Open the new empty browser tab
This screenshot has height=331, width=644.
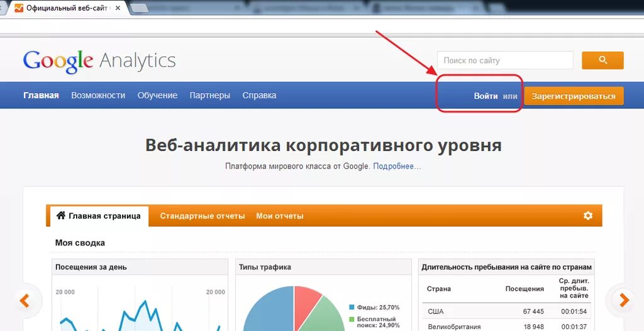pyautogui.click(x=139, y=8)
